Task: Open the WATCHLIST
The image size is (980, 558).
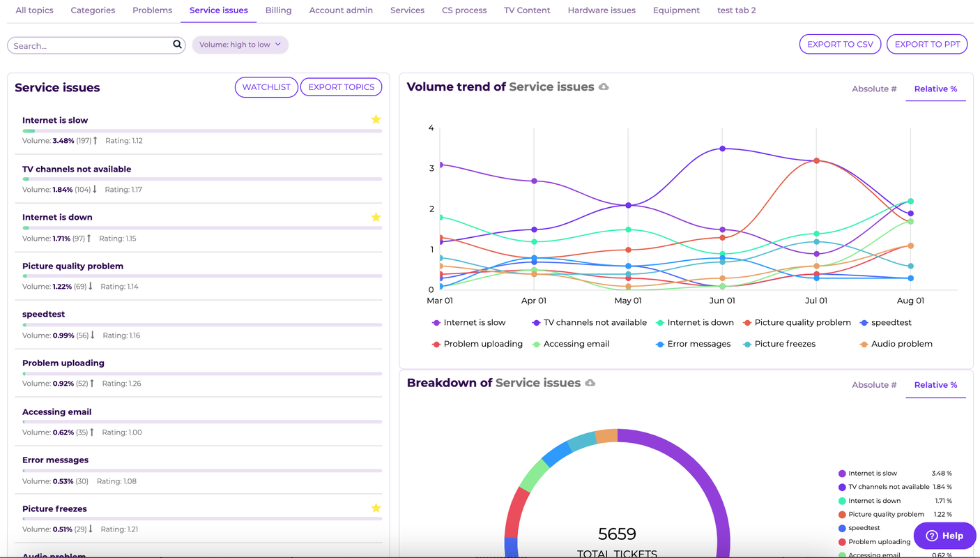Action: click(x=266, y=87)
